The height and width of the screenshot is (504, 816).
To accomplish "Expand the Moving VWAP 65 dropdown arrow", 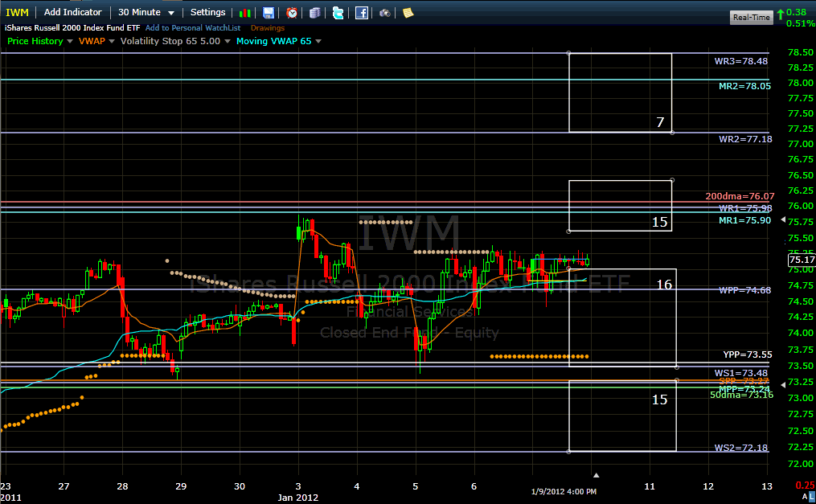I will coord(318,41).
